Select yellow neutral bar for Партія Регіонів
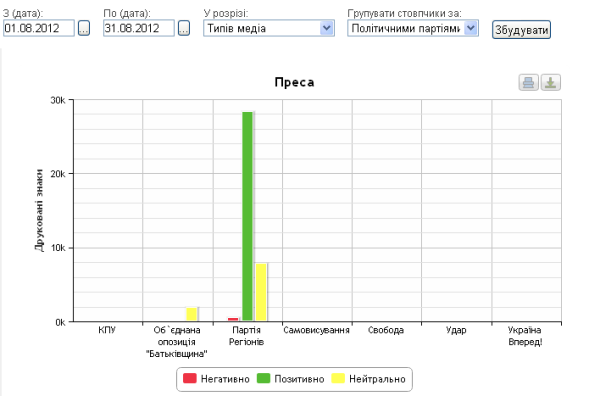 coord(261,292)
